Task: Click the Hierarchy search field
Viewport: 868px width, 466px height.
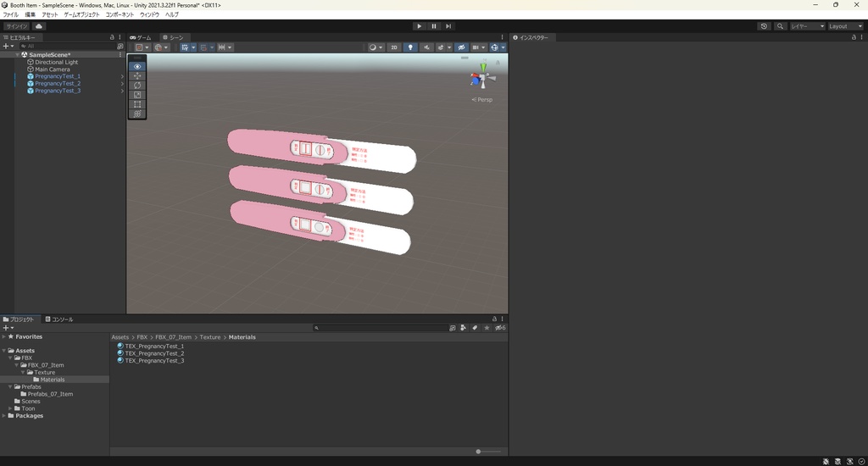Action: coord(68,47)
